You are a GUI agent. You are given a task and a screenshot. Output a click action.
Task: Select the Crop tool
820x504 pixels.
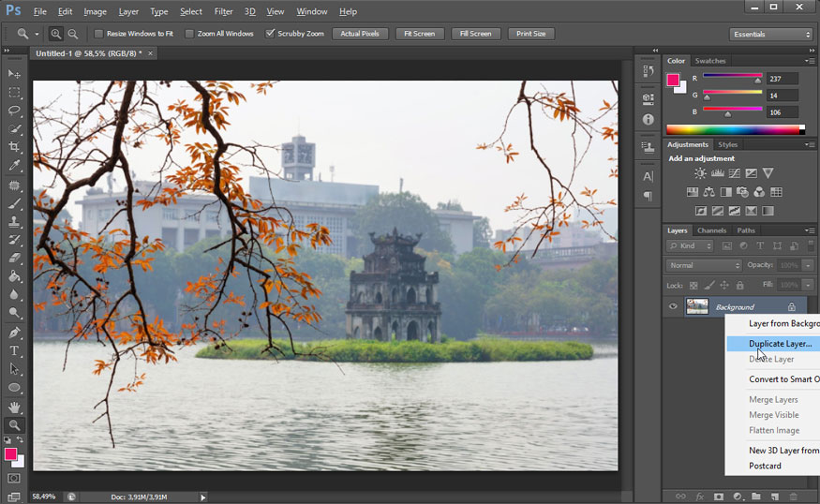point(14,147)
